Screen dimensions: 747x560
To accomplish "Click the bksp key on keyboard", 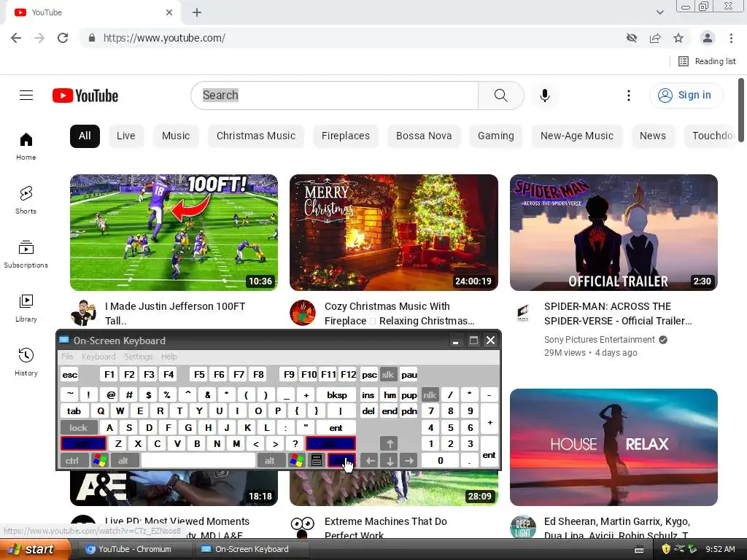I will pos(336,394).
